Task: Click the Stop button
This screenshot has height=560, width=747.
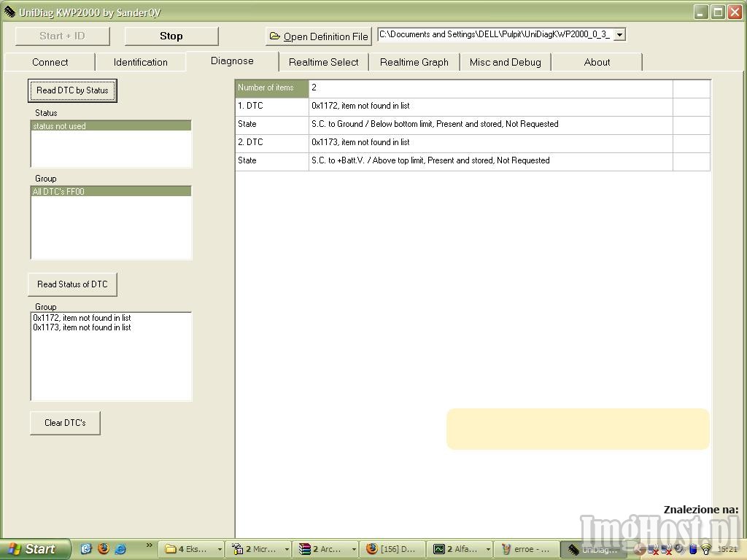Action: pyautogui.click(x=171, y=36)
